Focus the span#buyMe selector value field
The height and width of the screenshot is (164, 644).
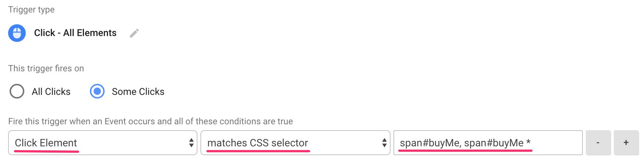[488, 143]
